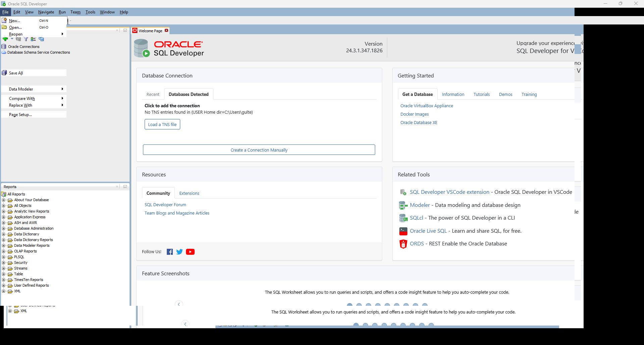The image size is (644, 345).
Task: Click the Oracle Live SQL terminal icon
Action: 403,231
